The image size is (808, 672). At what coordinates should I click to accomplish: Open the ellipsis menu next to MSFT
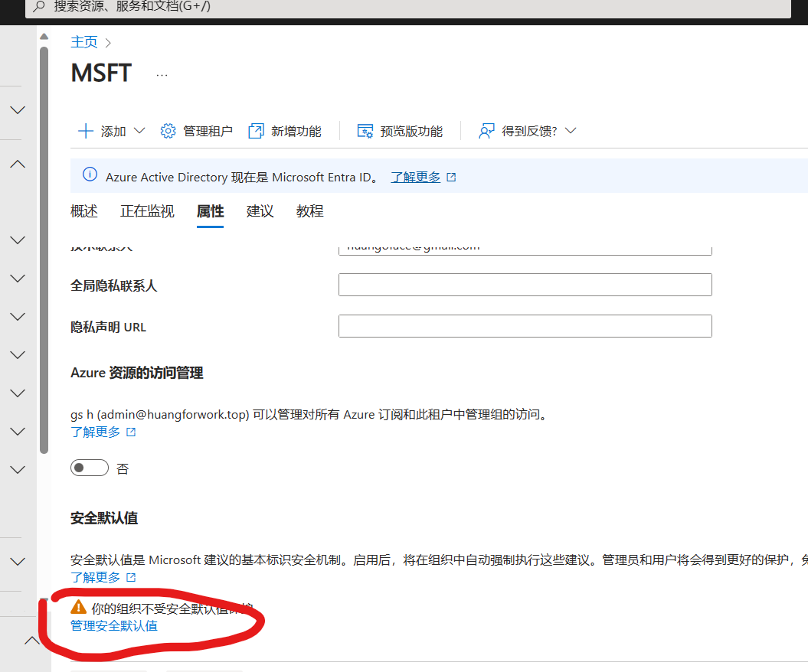pyautogui.click(x=162, y=75)
